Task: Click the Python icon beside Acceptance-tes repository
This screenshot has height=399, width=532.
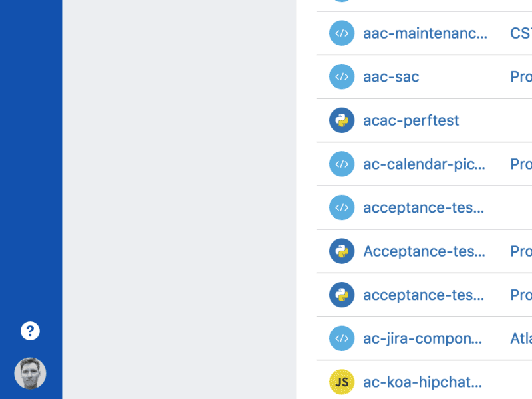Action: click(x=341, y=251)
